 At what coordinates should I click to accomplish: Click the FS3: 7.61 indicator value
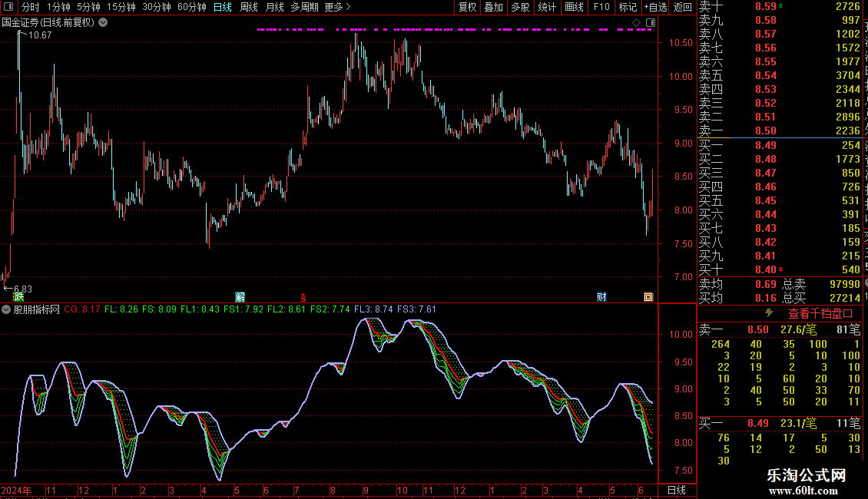(x=416, y=309)
